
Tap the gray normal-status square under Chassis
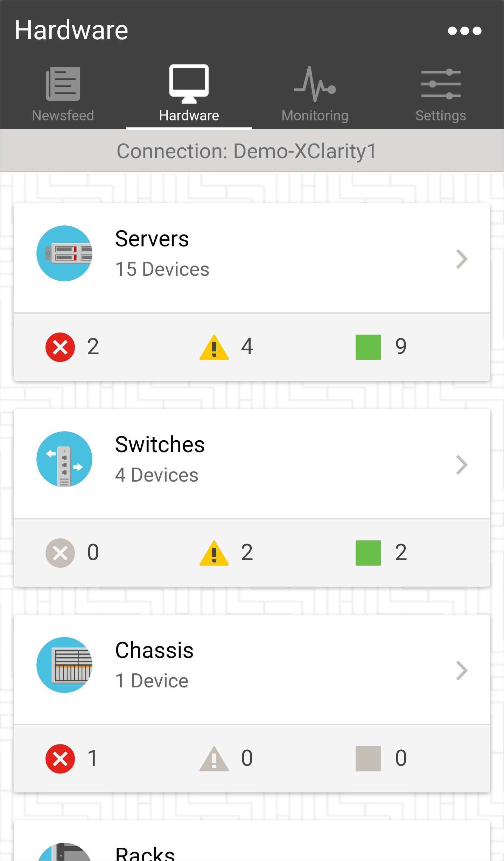[368, 759]
